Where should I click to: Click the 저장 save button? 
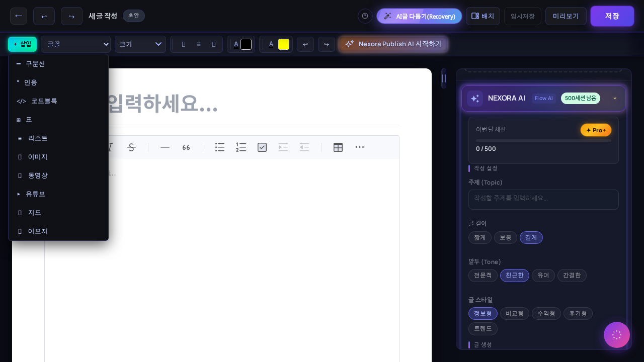[612, 16]
